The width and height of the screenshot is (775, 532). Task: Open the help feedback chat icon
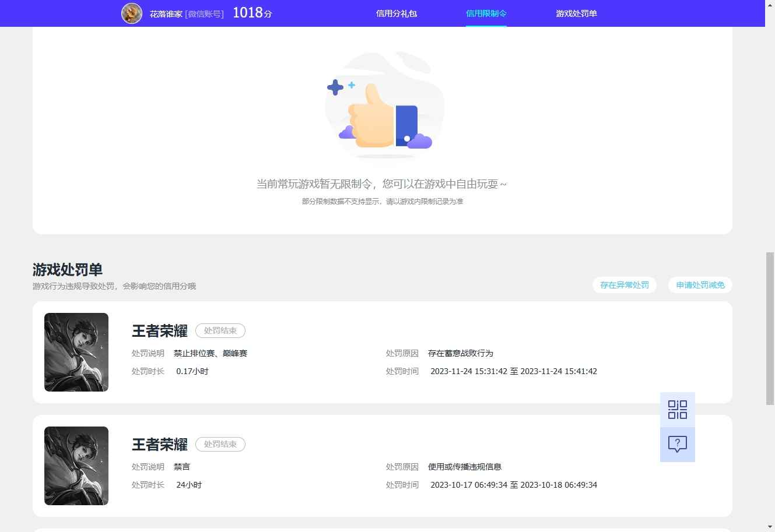click(678, 445)
